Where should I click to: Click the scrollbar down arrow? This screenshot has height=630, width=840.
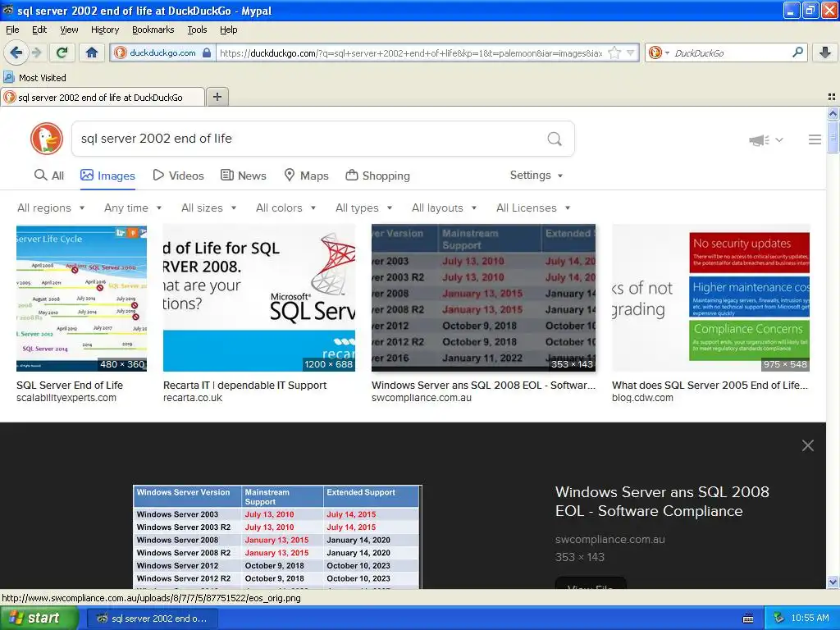coord(833,582)
